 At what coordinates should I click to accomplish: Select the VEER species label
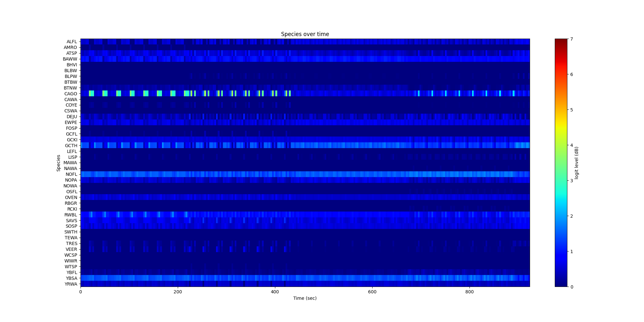pos(71,249)
